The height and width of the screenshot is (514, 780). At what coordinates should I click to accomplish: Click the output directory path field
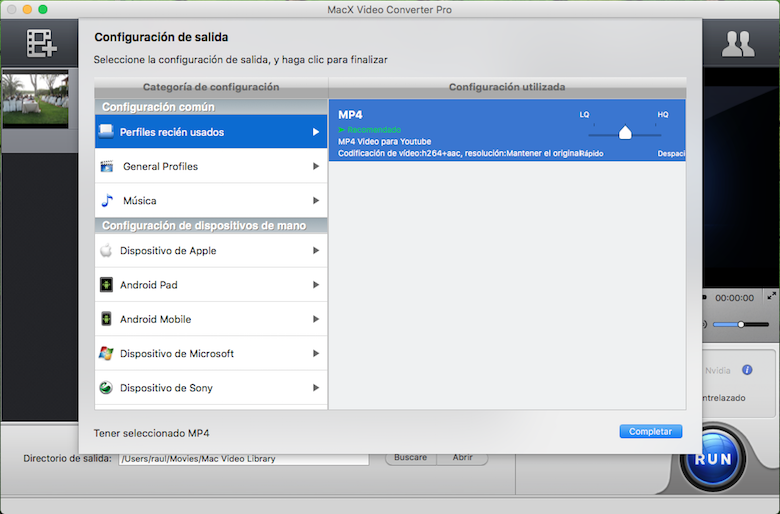pyautogui.click(x=244, y=459)
